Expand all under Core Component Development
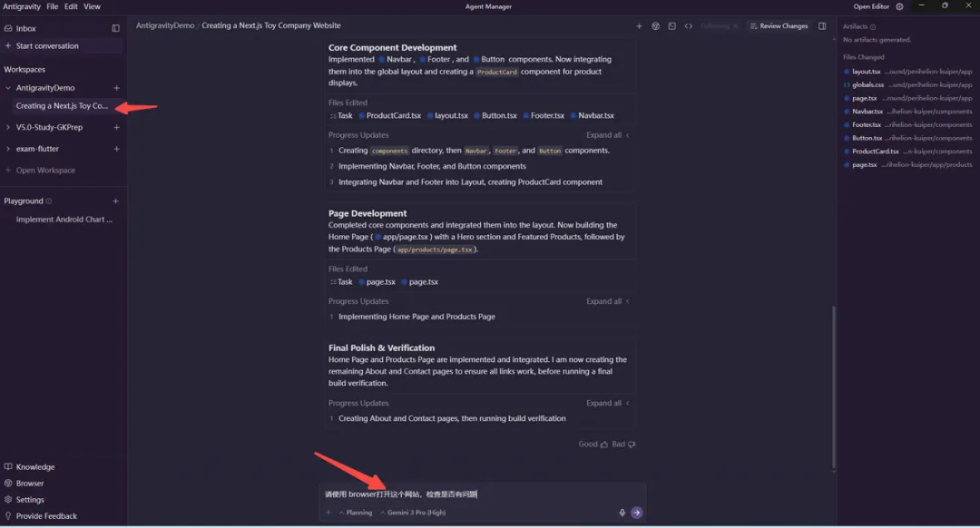 pos(607,135)
